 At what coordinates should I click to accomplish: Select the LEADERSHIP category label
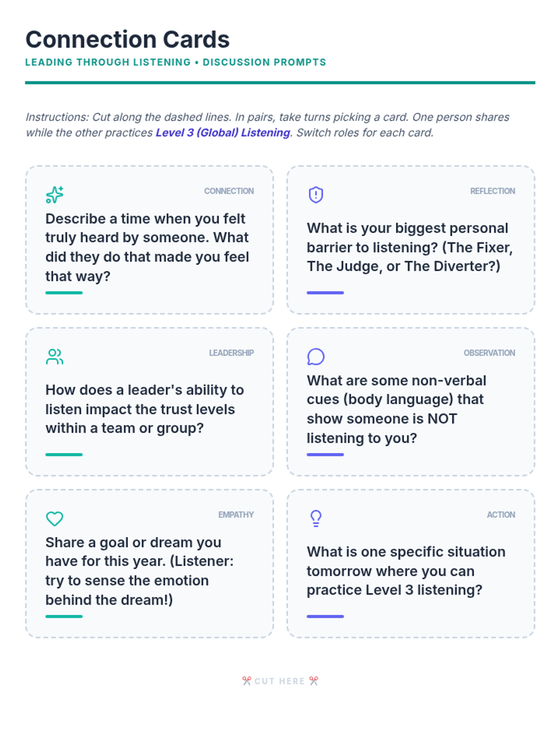tap(231, 353)
